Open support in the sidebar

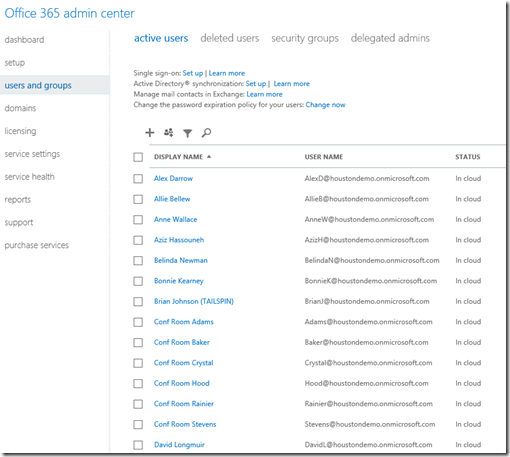tap(19, 223)
